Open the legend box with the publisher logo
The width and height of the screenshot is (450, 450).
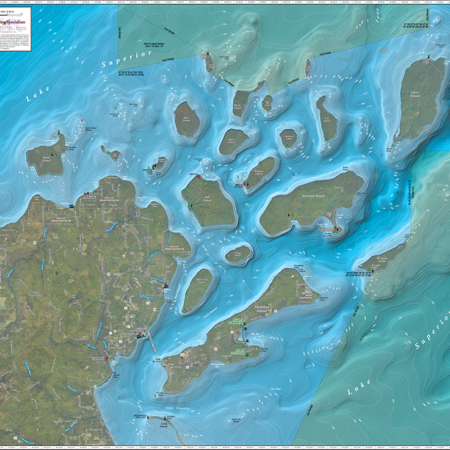pyautogui.click(x=16, y=29)
